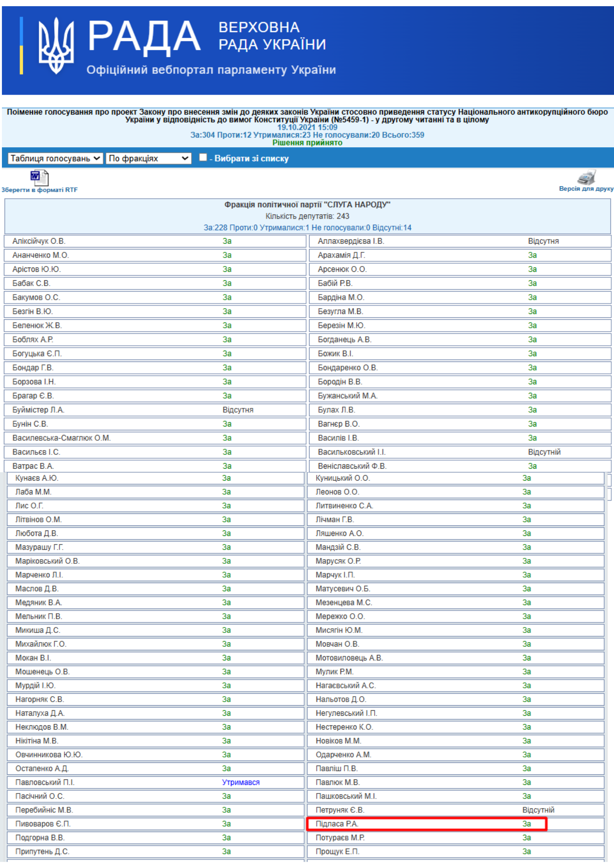This screenshot has height=868, width=614.
Task: Select deputy "Одарченко А.М."
Action: click(x=343, y=755)
